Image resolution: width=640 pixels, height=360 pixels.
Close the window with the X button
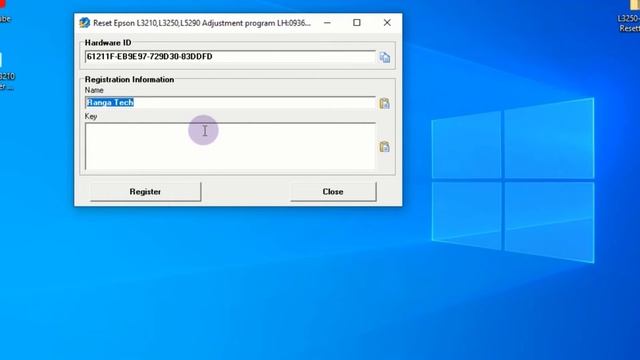coord(387,23)
